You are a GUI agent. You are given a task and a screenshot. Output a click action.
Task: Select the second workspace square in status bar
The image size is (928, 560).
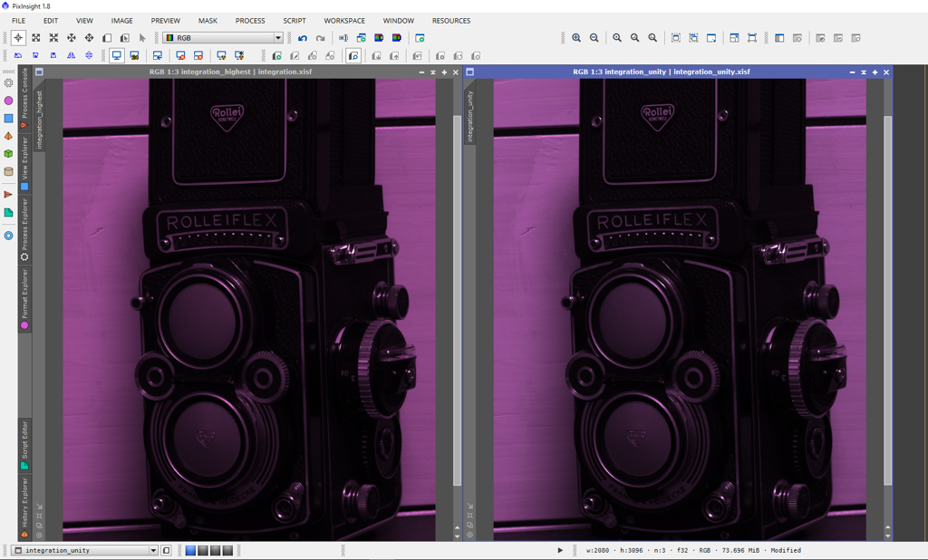pyautogui.click(x=203, y=551)
